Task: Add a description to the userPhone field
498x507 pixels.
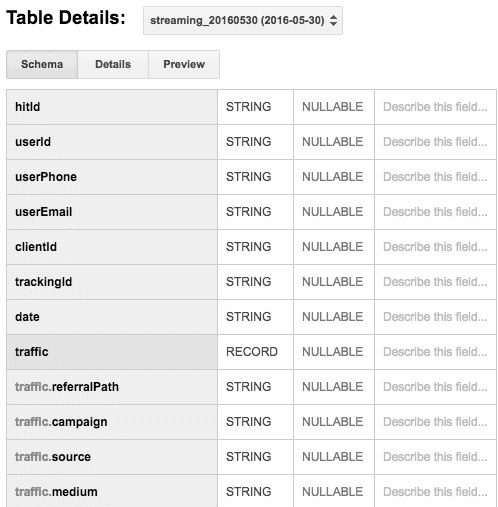Action: (435, 177)
